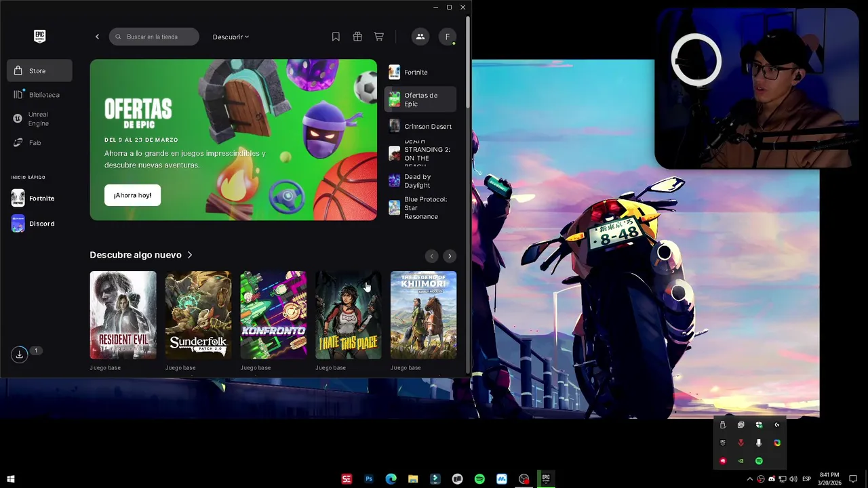
Task: Open the volume control in the system tray
Action: coord(793,479)
